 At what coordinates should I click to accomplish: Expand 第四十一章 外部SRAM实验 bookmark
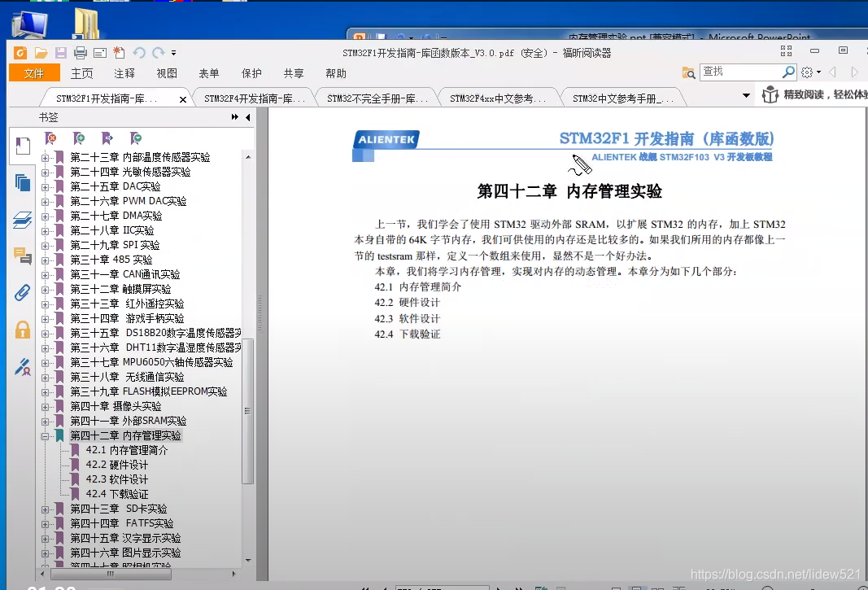pos(46,422)
